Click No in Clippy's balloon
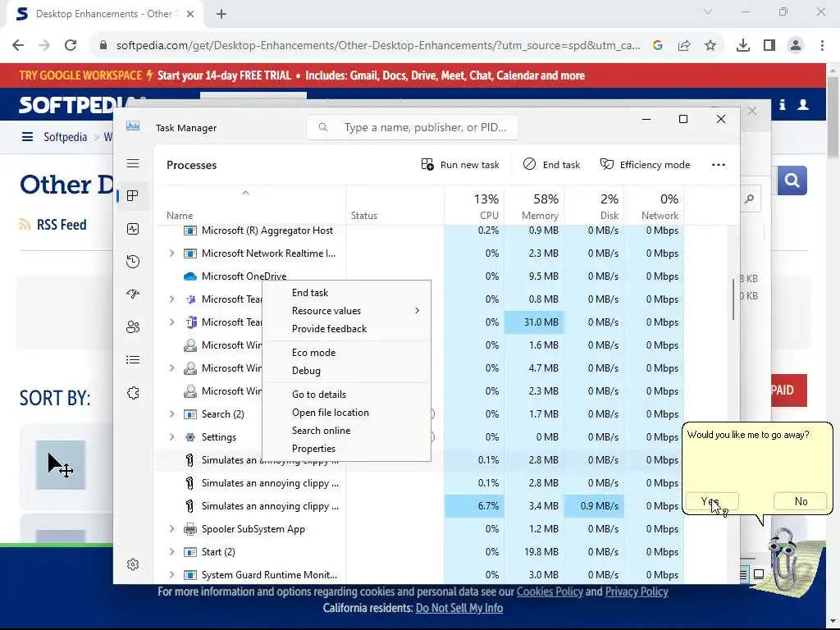This screenshot has width=840, height=630. coord(801,501)
